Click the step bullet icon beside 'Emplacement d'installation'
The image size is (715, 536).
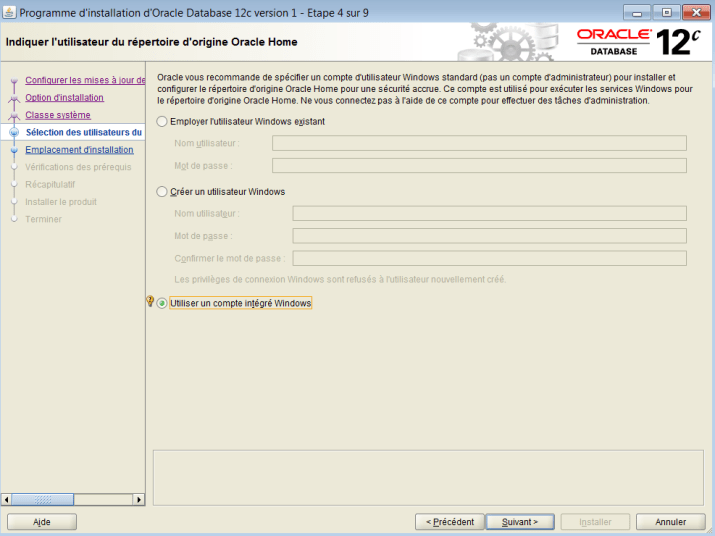(14, 150)
